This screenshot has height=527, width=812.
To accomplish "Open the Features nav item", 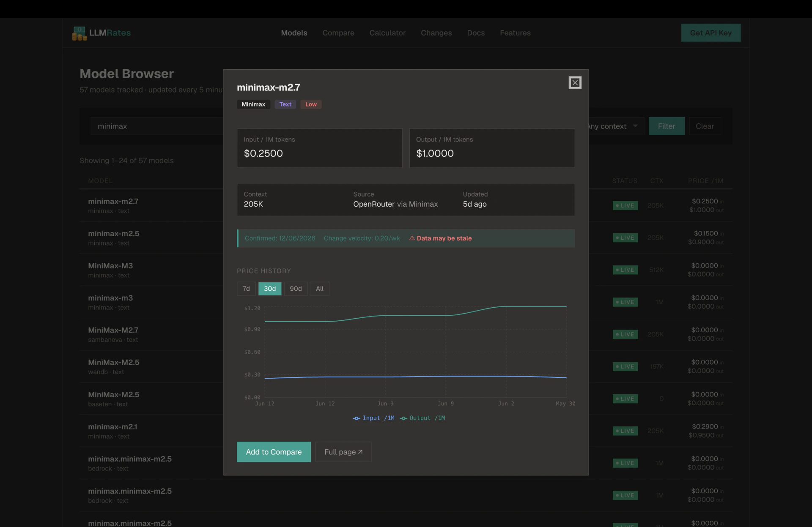I will point(515,33).
